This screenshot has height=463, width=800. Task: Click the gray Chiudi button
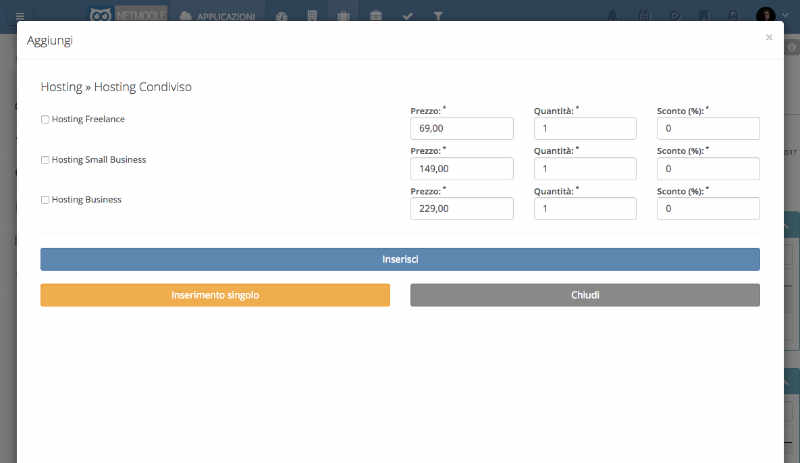(x=585, y=295)
